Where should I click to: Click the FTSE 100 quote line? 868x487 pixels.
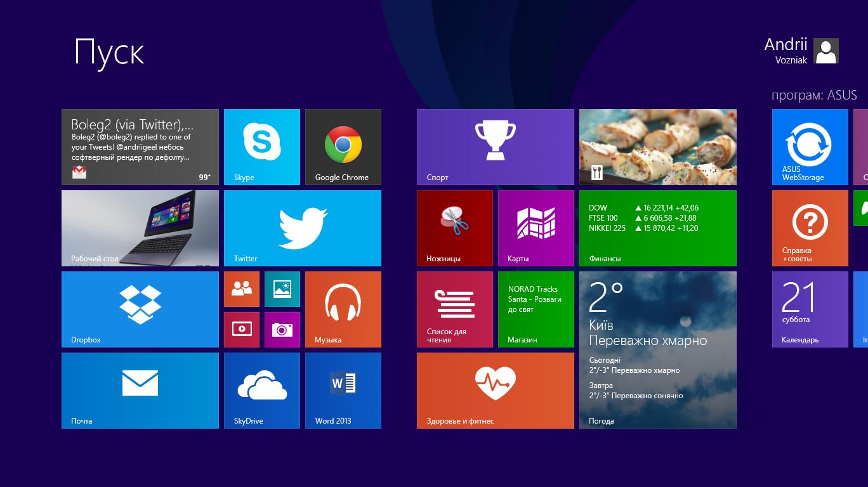click(643, 218)
